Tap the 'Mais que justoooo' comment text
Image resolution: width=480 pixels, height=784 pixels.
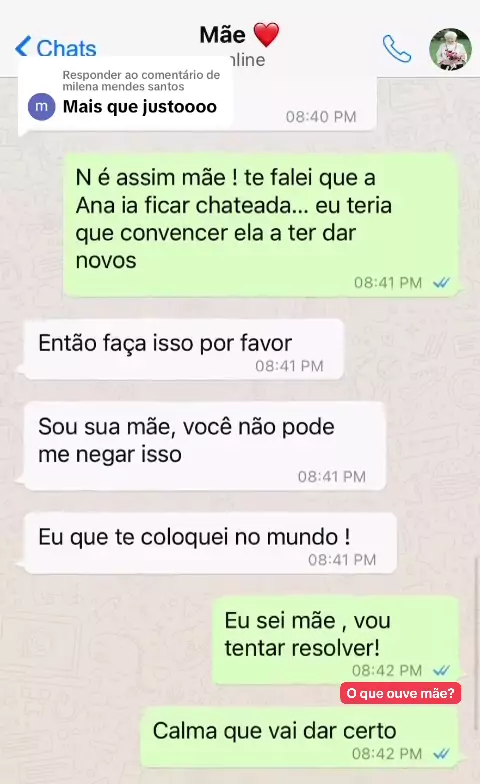click(140, 106)
